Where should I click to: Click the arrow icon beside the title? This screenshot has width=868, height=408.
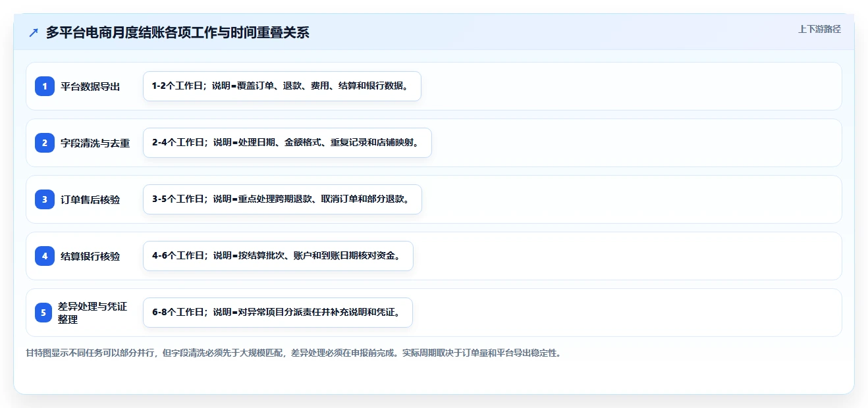point(34,33)
